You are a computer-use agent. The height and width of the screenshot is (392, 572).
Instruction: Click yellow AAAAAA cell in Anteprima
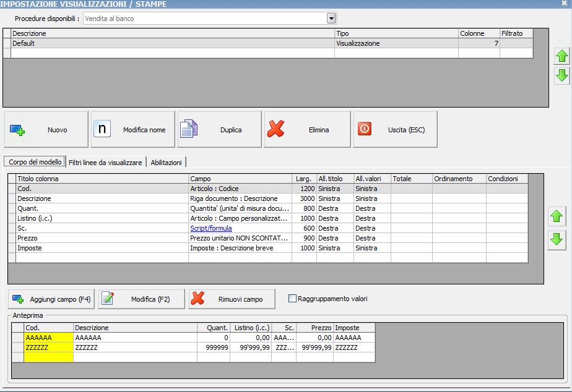[48, 338]
